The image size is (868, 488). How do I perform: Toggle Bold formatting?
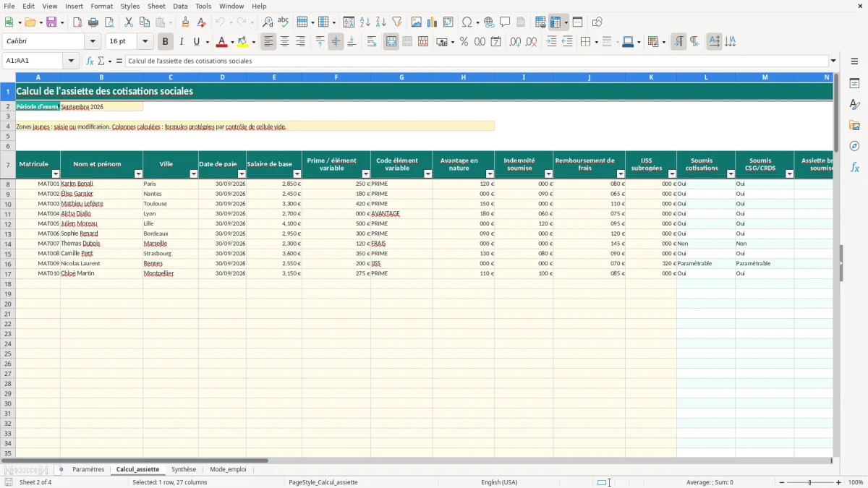tap(166, 42)
